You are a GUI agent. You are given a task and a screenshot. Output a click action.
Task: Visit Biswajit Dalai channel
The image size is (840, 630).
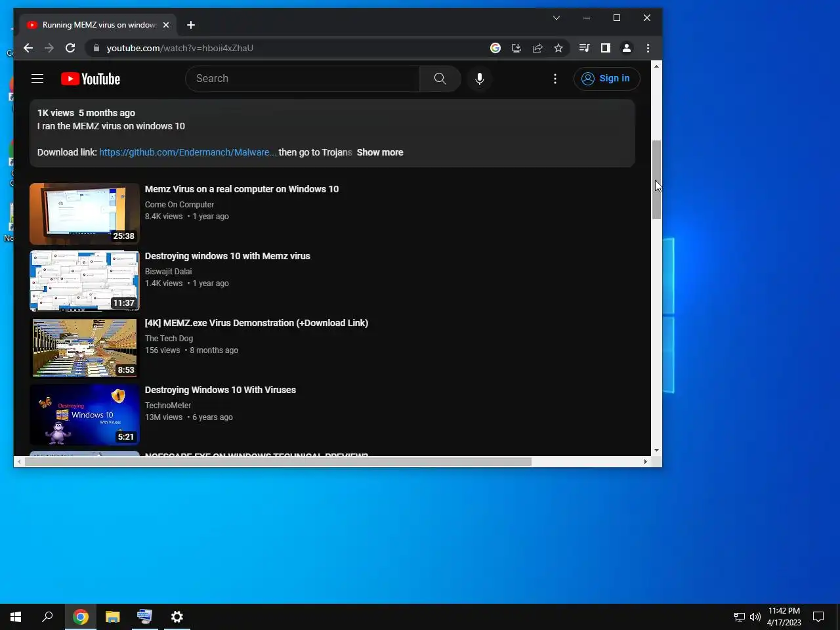tap(168, 272)
